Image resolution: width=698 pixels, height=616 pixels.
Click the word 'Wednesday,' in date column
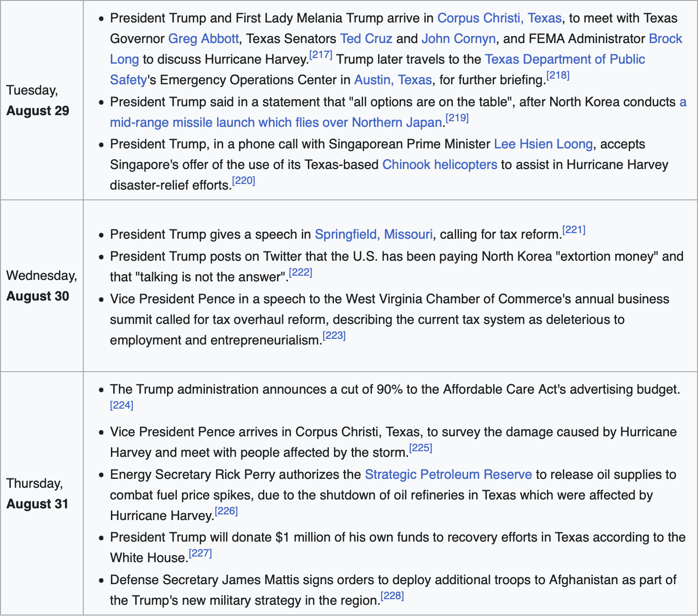coord(42,276)
